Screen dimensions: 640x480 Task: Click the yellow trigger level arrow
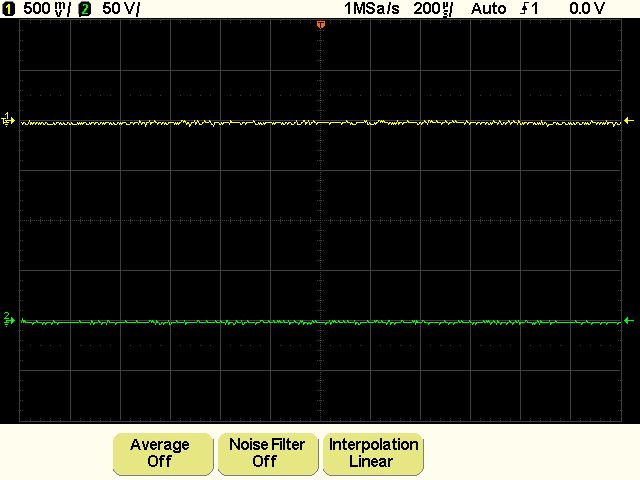629,121
